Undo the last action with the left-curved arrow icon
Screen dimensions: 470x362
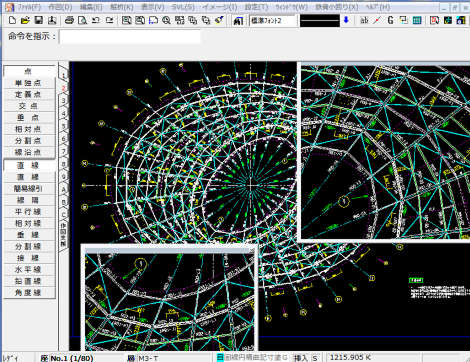pyautogui.click(x=96, y=20)
